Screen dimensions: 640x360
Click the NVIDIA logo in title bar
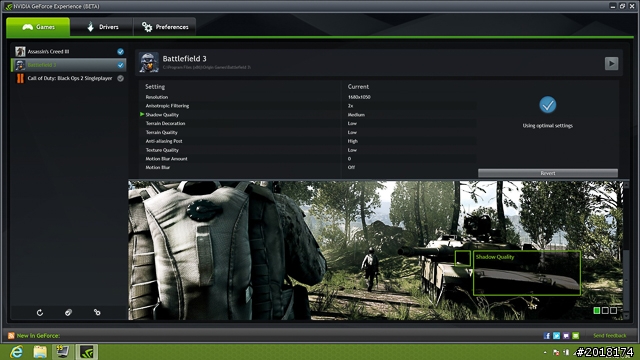coord(8,6)
